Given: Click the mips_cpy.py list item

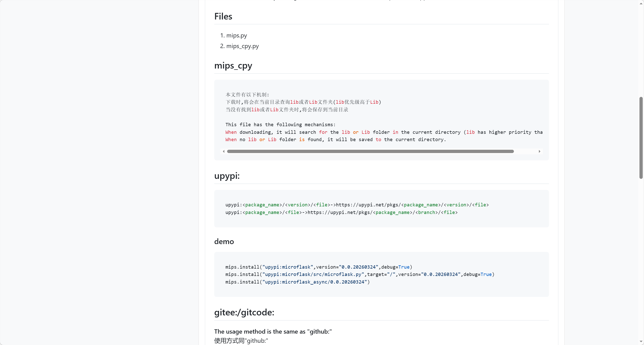Looking at the screenshot, I should [x=242, y=46].
